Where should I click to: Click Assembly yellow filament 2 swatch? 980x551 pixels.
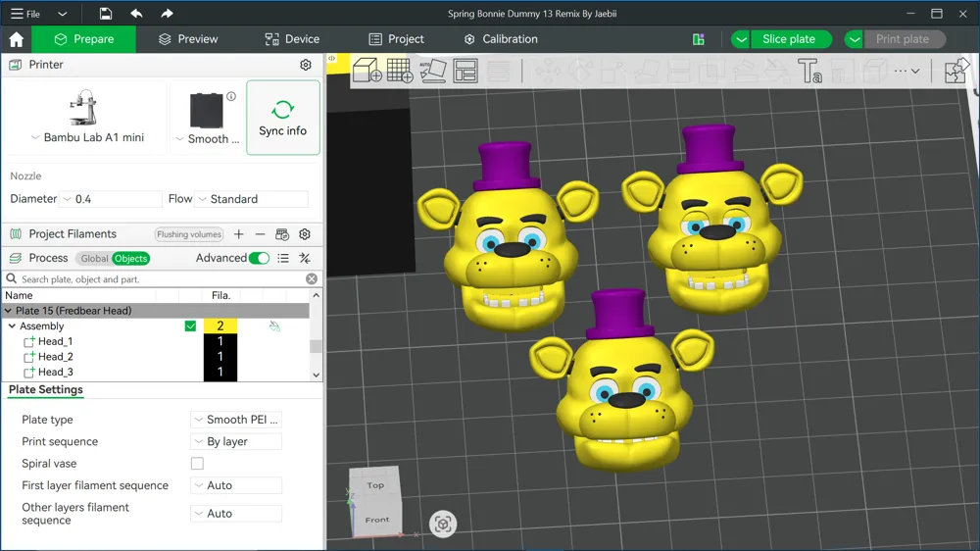220,326
